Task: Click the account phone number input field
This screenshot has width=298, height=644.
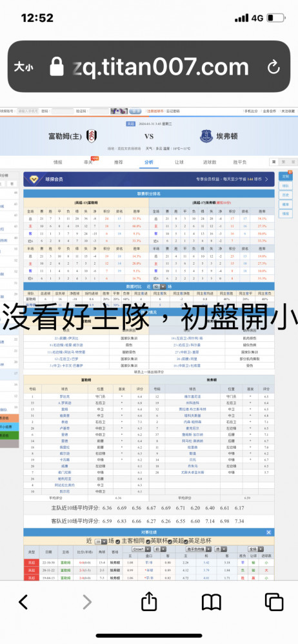Action: [x=28, y=111]
